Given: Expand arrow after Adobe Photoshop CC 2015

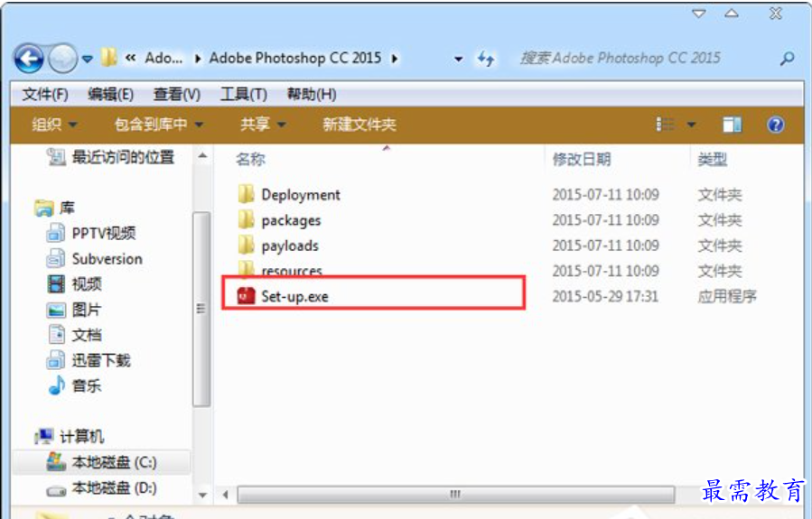Looking at the screenshot, I should point(395,59).
